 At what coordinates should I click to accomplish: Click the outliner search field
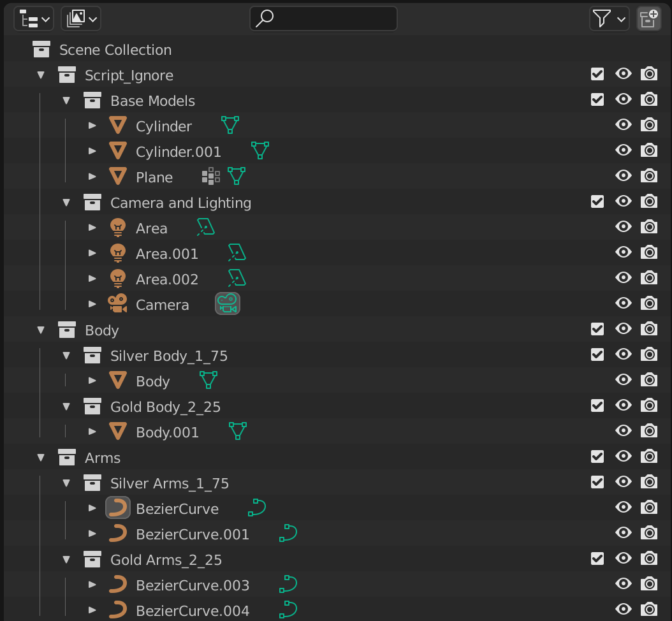(324, 18)
